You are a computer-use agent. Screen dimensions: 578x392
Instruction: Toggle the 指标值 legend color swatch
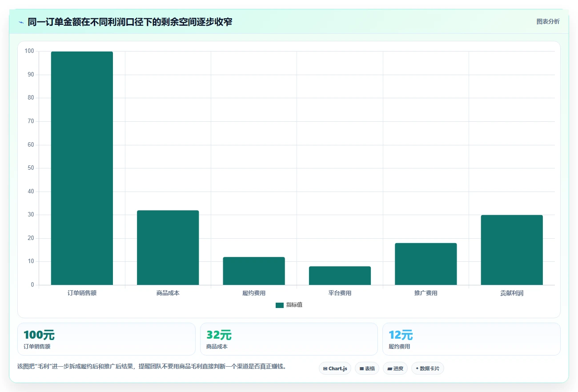[x=280, y=305]
